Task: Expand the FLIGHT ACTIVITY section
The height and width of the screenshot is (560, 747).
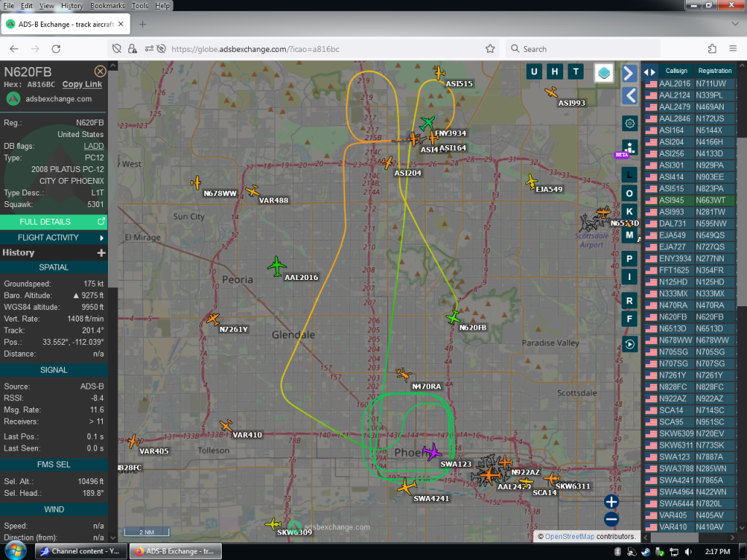Action: [54, 238]
